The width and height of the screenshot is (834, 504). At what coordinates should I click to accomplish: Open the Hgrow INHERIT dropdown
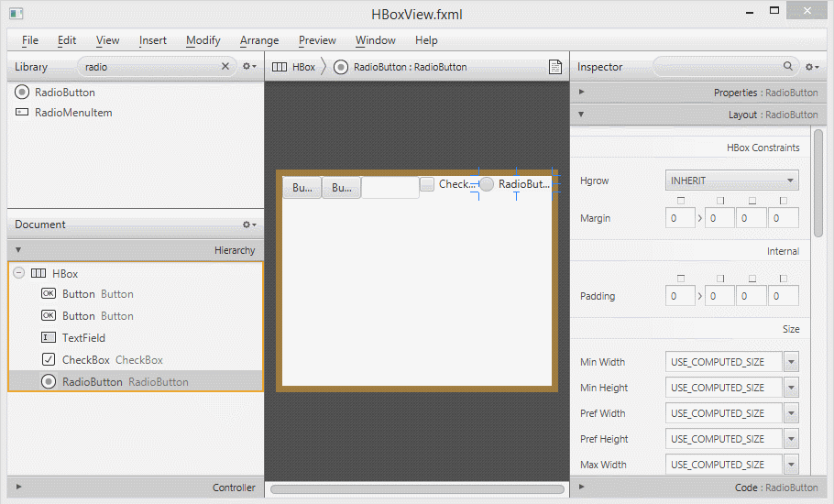(x=732, y=181)
